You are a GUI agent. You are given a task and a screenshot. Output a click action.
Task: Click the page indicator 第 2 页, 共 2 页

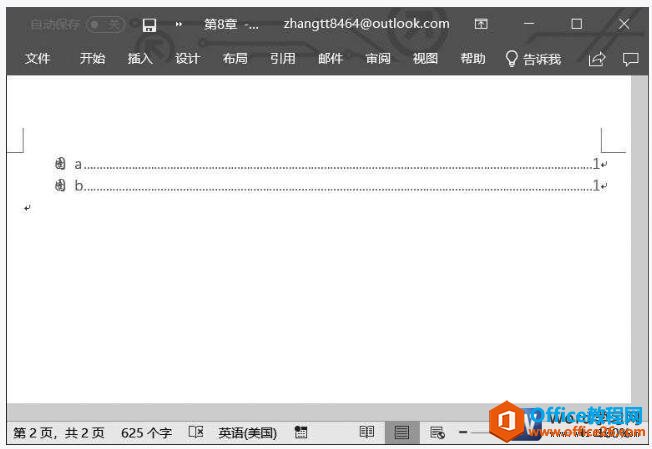tap(59, 433)
